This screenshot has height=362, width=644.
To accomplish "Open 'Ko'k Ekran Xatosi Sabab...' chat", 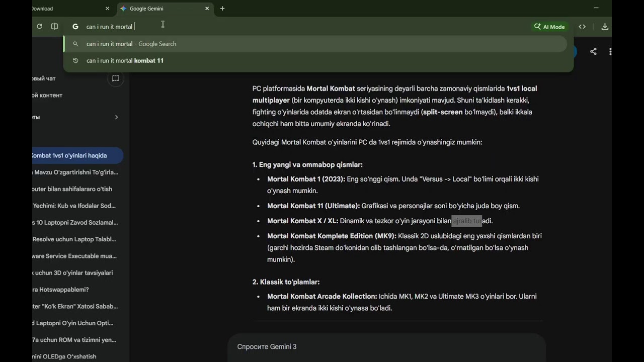I will tap(77, 306).
